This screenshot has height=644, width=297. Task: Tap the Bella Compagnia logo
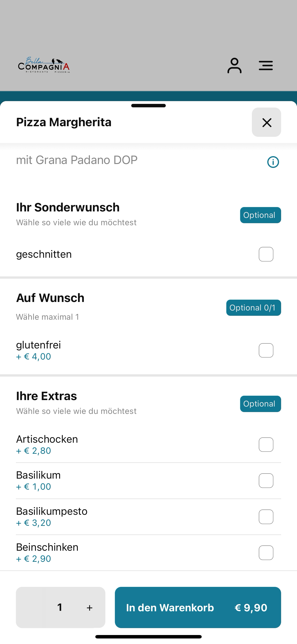coord(44,65)
